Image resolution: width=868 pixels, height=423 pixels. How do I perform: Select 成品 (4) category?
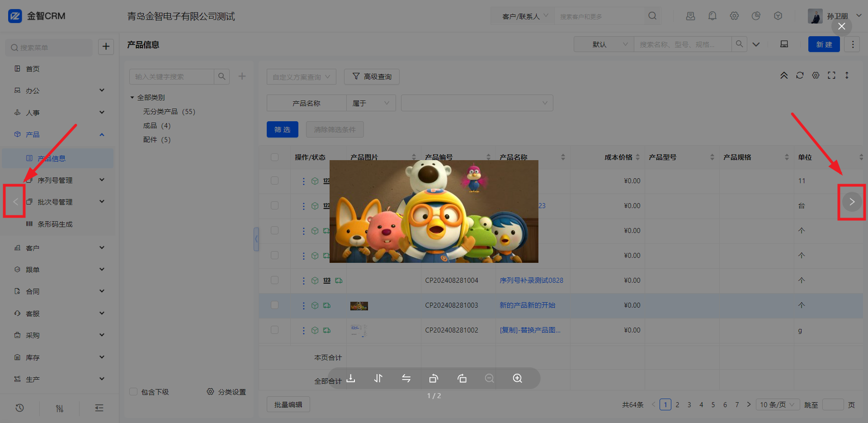(x=157, y=126)
